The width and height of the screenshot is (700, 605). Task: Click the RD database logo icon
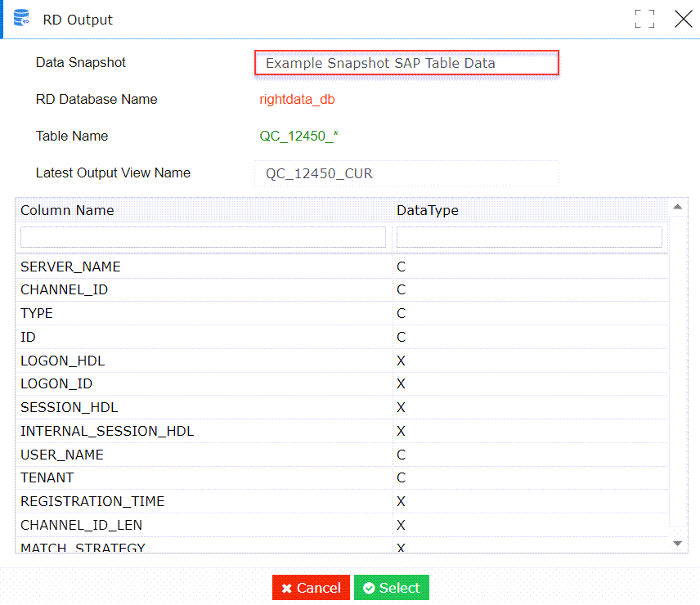(x=20, y=19)
